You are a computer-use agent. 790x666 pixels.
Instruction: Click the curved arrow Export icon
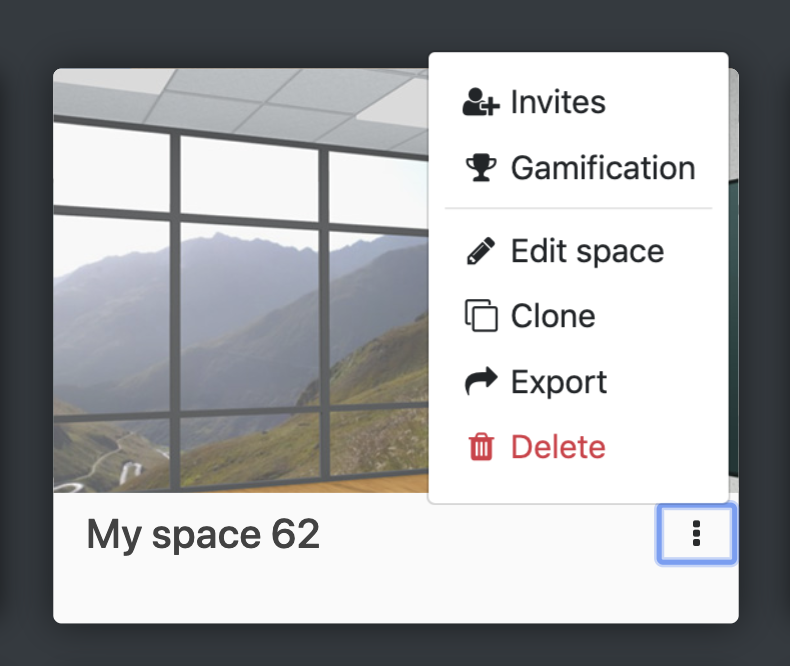coord(481,381)
